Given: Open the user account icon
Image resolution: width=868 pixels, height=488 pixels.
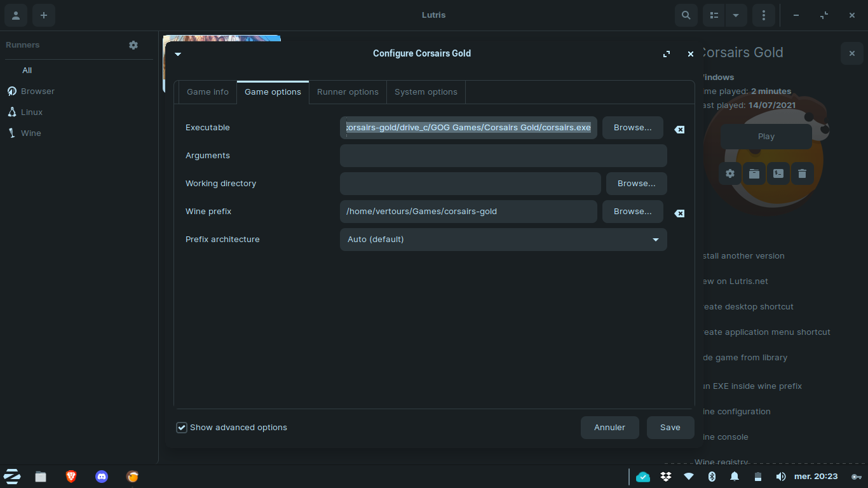Looking at the screenshot, I should (16, 15).
